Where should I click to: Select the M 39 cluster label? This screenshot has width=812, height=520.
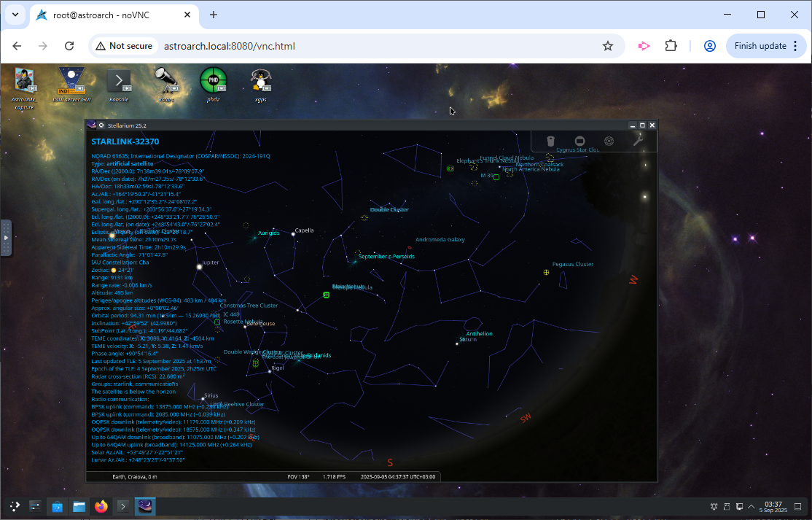486,176
